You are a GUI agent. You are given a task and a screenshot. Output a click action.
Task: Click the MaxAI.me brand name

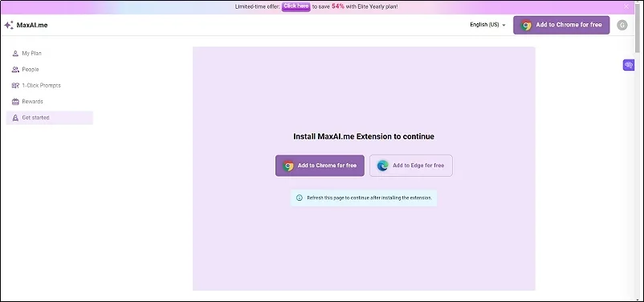coord(32,25)
